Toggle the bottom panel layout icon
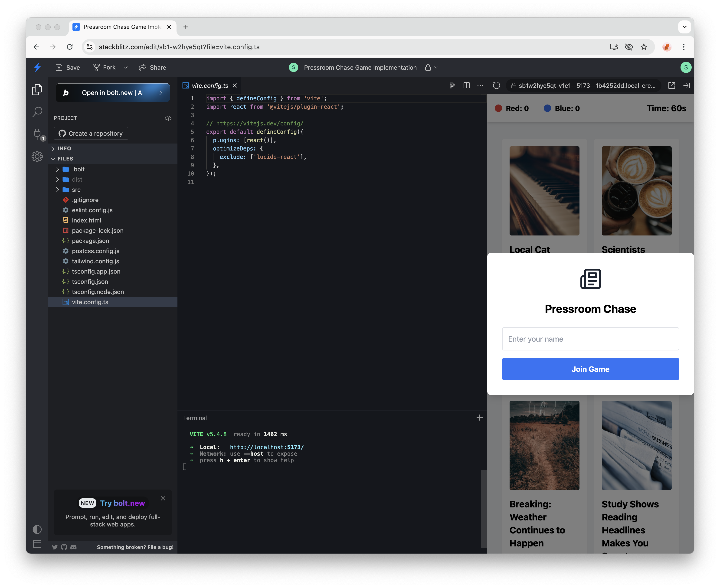This screenshot has width=720, height=588. [x=37, y=544]
